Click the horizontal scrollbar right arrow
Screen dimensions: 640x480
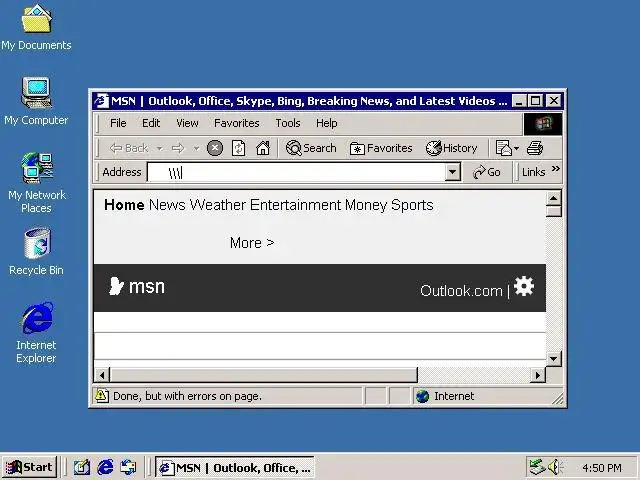pos(538,375)
